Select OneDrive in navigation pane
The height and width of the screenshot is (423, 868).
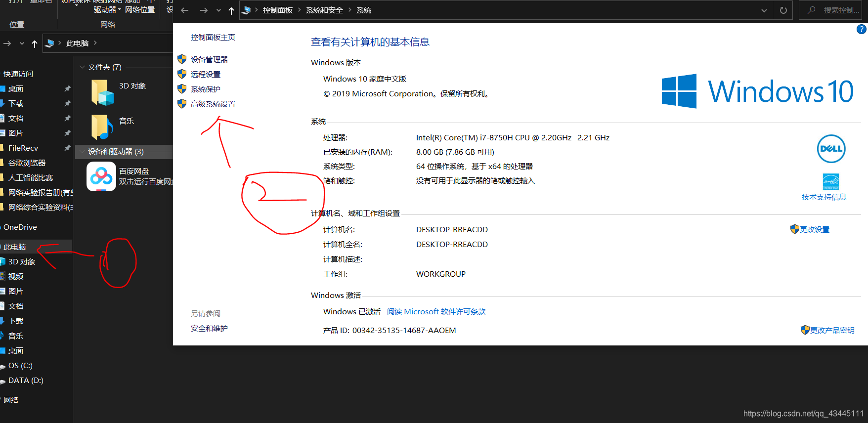(x=20, y=227)
